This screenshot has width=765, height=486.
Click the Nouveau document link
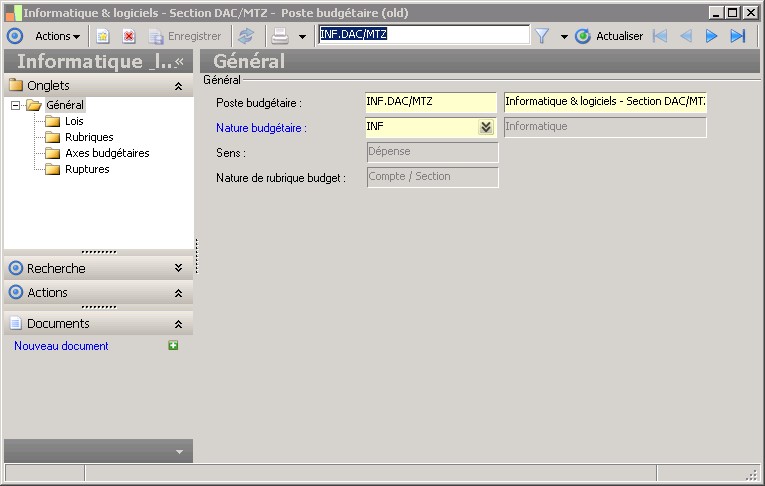tap(61, 346)
